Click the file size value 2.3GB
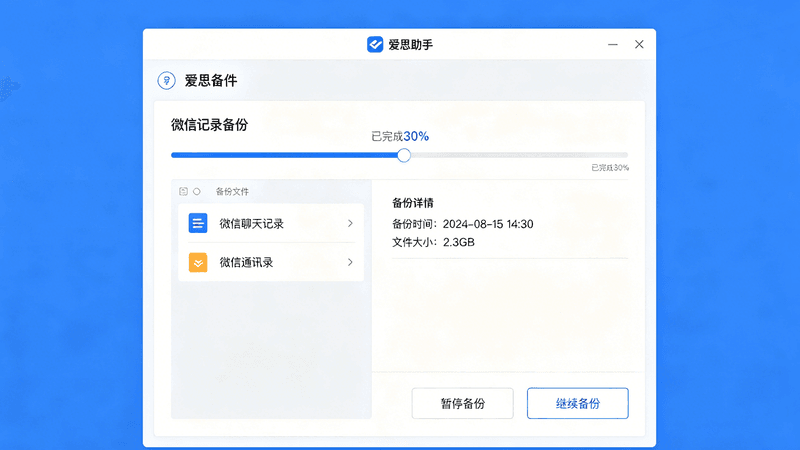The height and width of the screenshot is (450, 800). [459, 242]
